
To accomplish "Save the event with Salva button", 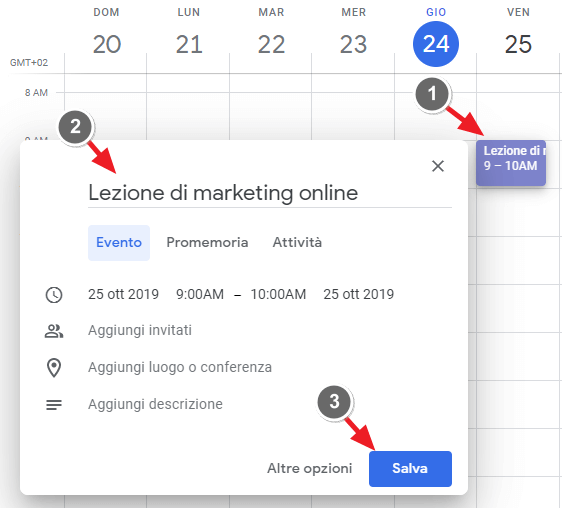I will click(410, 469).
